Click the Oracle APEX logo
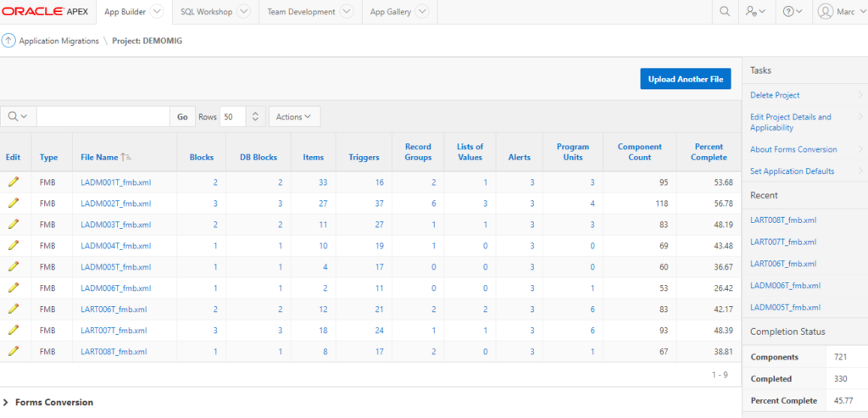 point(45,12)
